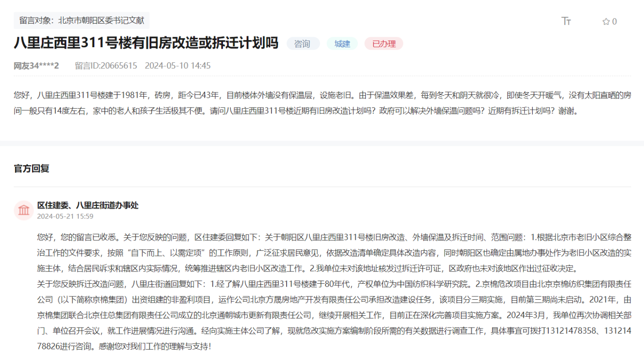Image resolution: width=644 pixels, height=363 pixels.
Task: Click the reply timestamp 2024-05-21 15:59
Action: tap(65, 216)
